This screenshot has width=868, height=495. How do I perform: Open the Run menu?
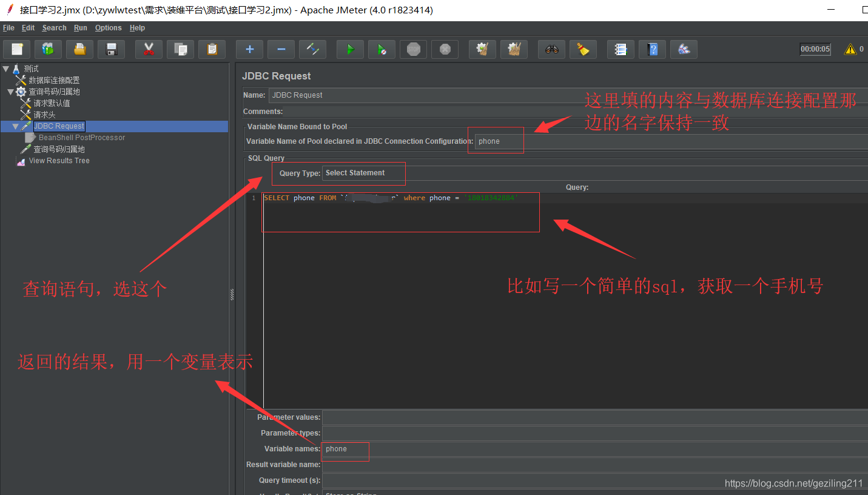(x=81, y=28)
